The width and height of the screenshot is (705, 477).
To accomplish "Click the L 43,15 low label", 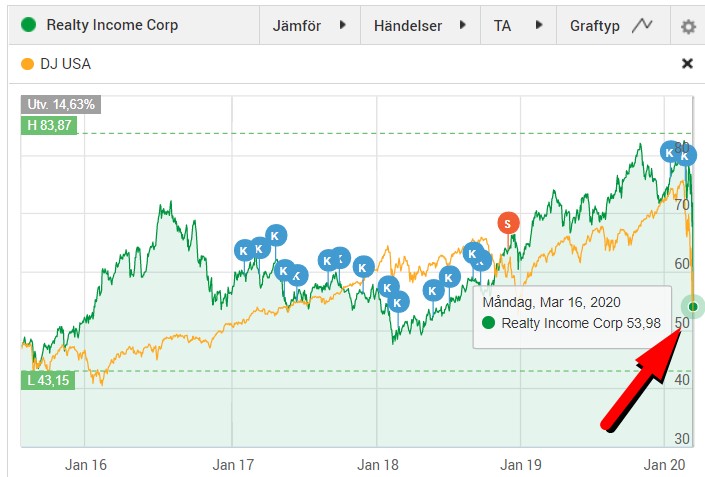I will pyautogui.click(x=47, y=380).
